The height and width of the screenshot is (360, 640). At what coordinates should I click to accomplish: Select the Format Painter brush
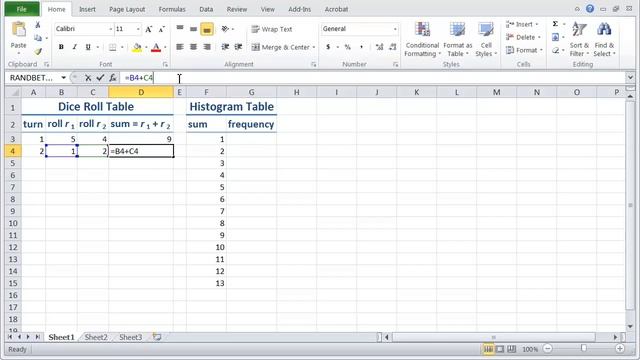[38, 51]
